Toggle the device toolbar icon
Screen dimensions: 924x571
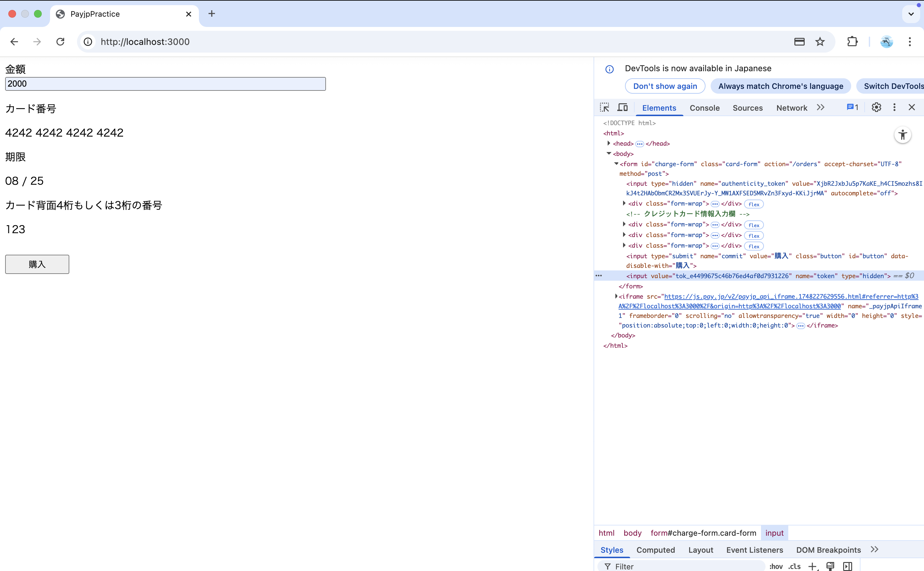pos(622,108)
